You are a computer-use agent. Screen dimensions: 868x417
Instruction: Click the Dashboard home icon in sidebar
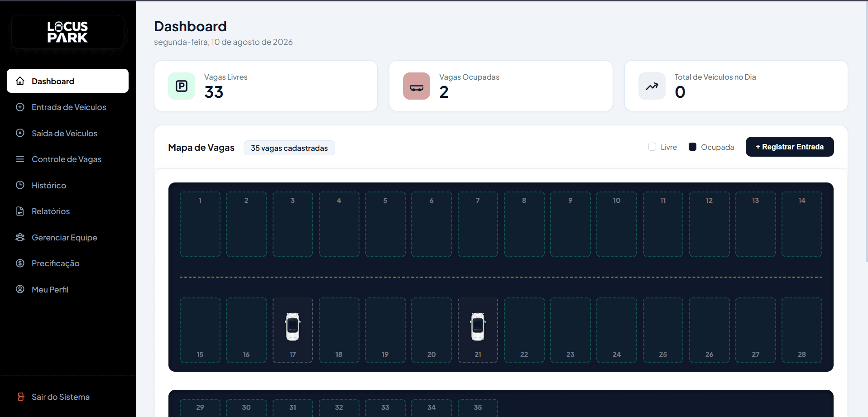pos(20,81)
